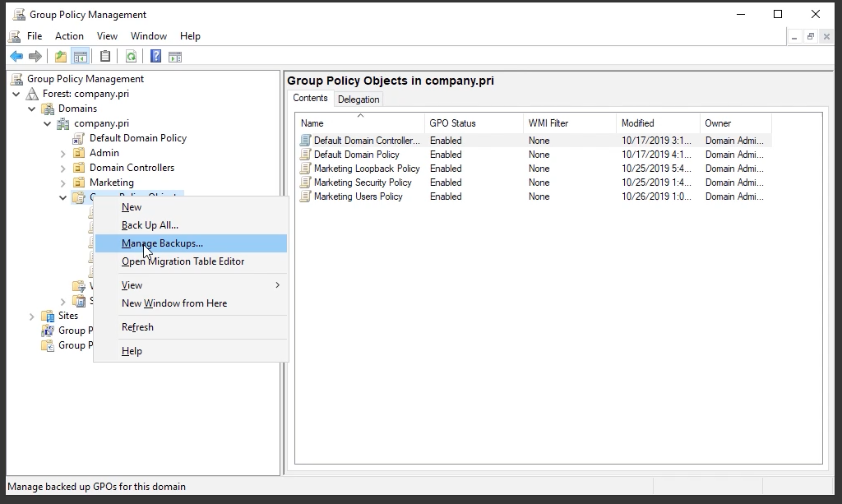The width and height of the screenshot is (842, 504).
Task: Click the Back arrow toolbar icon
Action: [x=16, y=57]
